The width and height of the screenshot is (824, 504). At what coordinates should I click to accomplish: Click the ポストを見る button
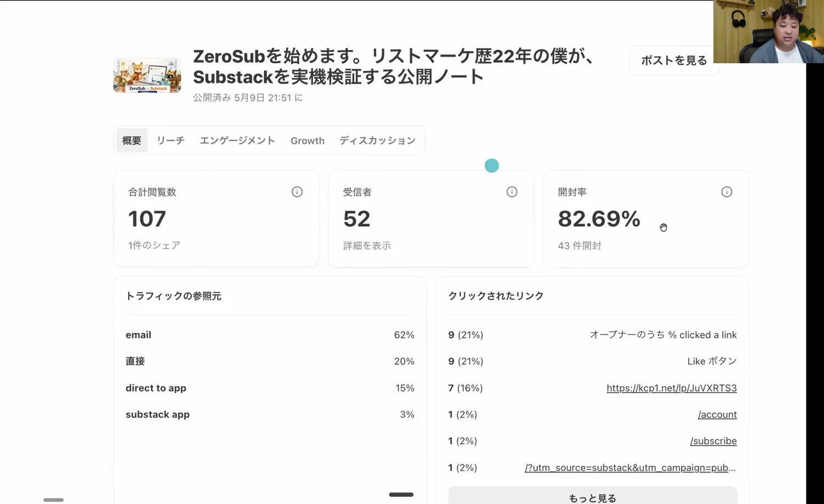(674, 60)
